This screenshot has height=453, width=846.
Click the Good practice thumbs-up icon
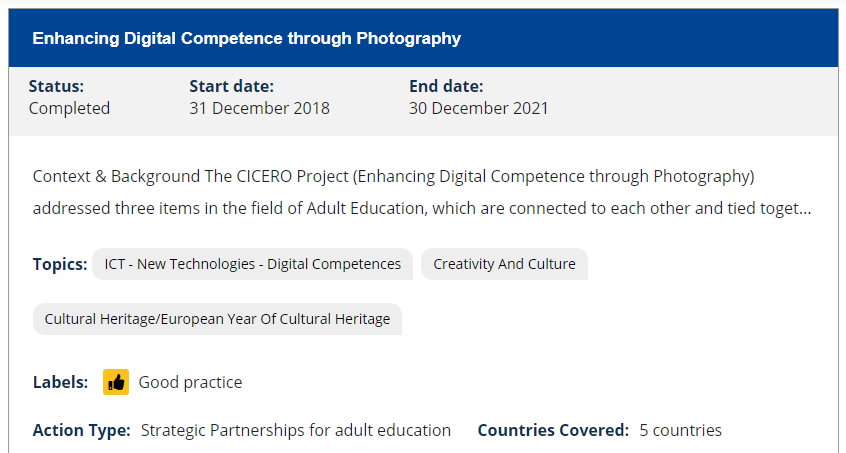(x=116, y=382)
